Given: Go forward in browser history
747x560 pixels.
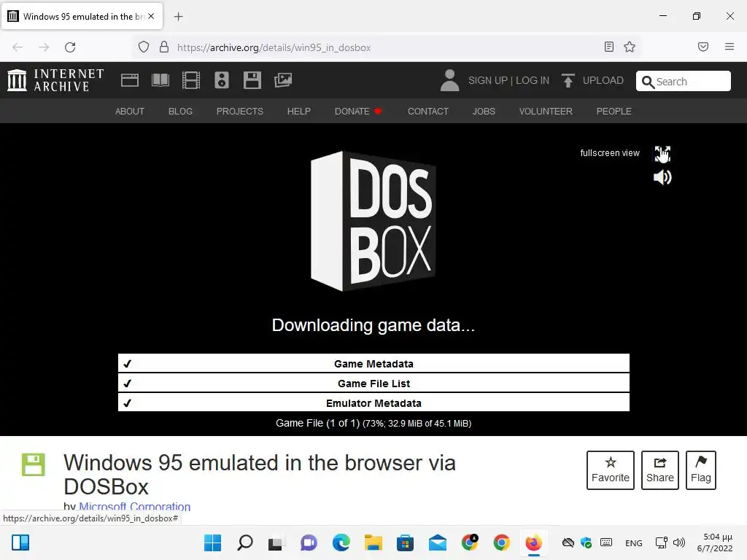Looking at the screenshot, I should pyautogui.click(x=44, y=47).
